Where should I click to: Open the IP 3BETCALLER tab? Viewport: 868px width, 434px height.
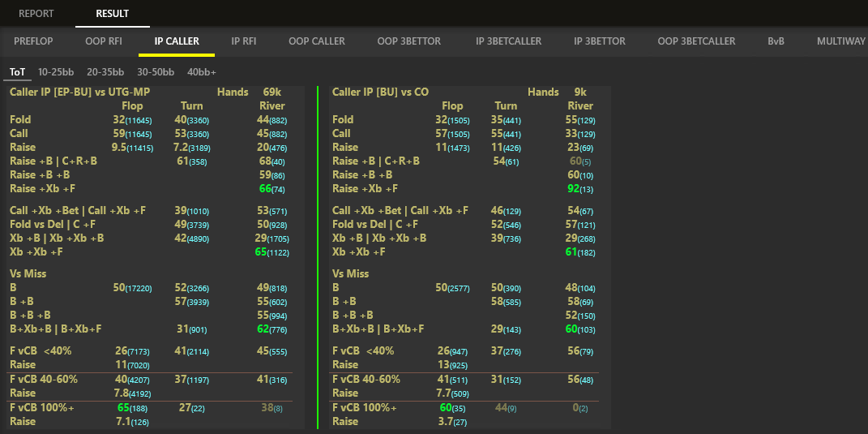(x=508, y=41)
